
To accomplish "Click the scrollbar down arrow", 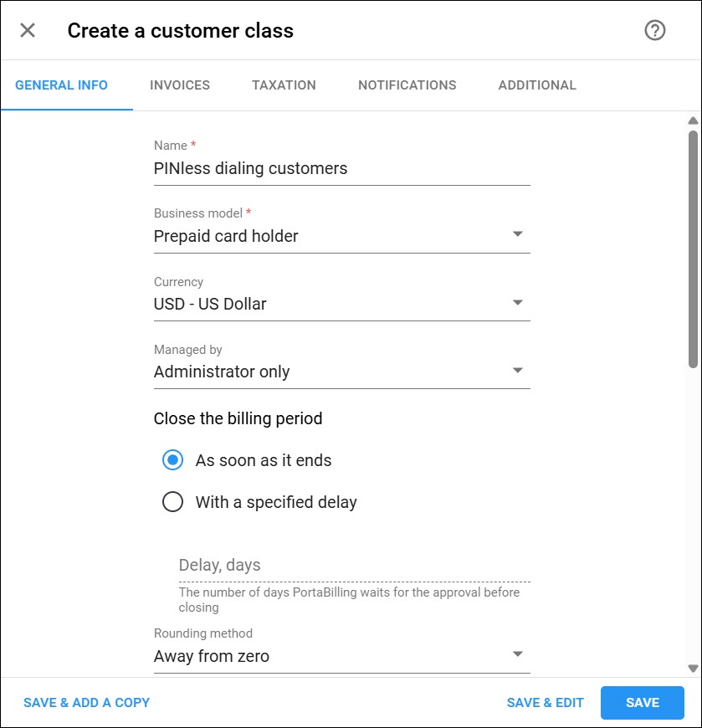I will [x=693, y=669].
